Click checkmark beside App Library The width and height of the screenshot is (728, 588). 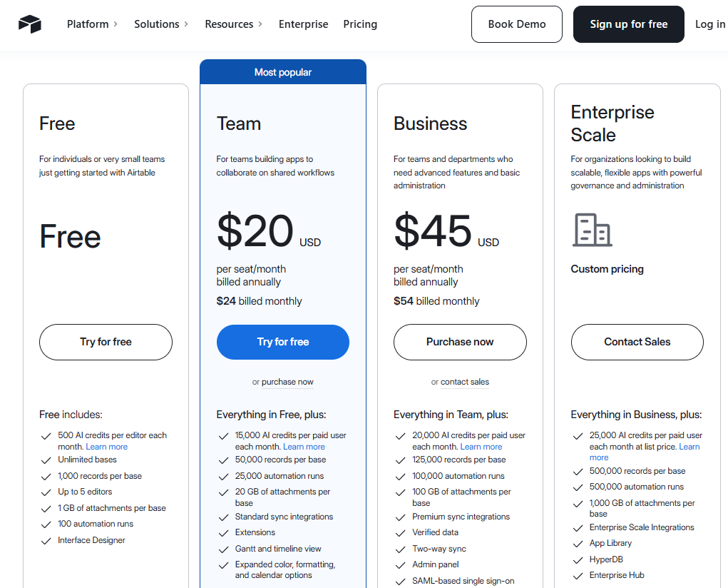(578, 544)
